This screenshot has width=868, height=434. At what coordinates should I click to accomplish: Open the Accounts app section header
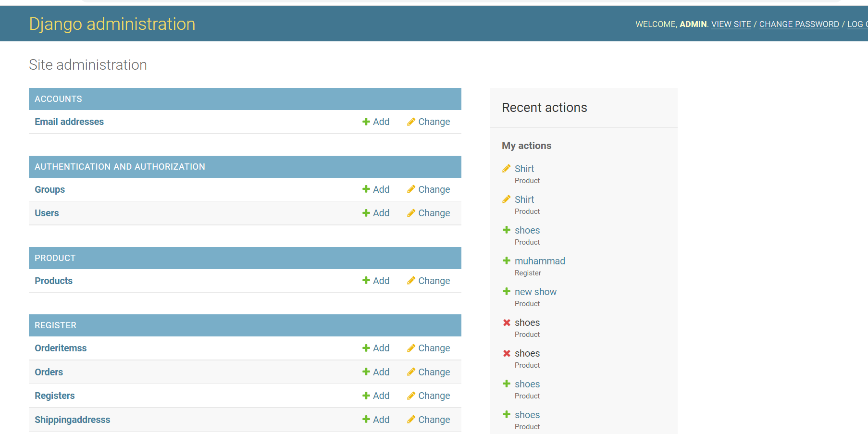click(58, 99)
